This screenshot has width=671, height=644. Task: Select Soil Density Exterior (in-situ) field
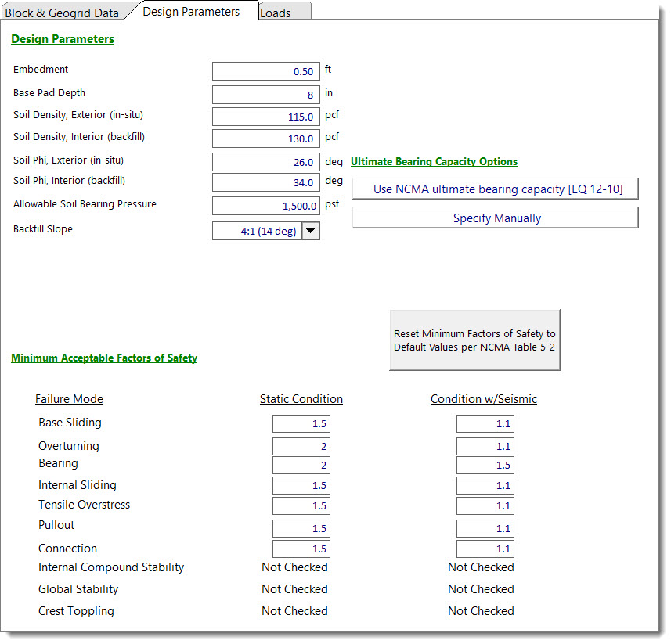click(x=265, y=117)
